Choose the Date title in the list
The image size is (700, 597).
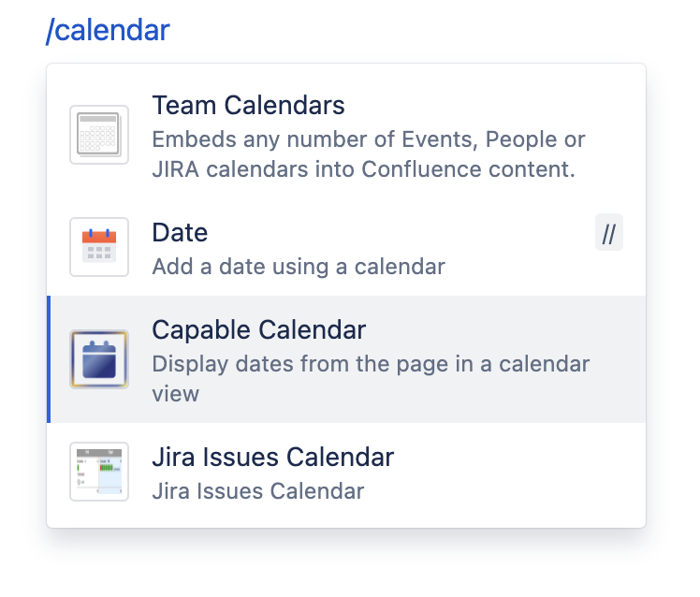[180, 232]
